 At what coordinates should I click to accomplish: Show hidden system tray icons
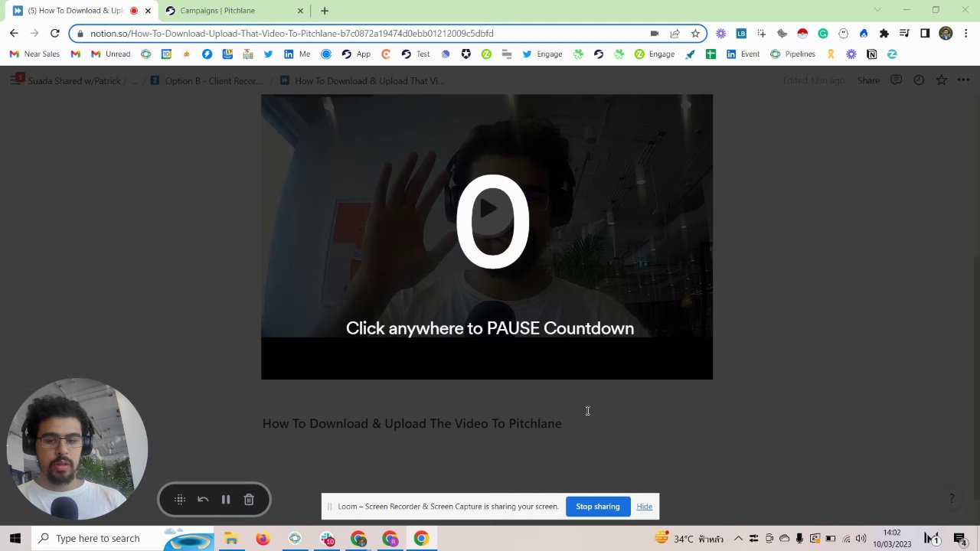738,539
